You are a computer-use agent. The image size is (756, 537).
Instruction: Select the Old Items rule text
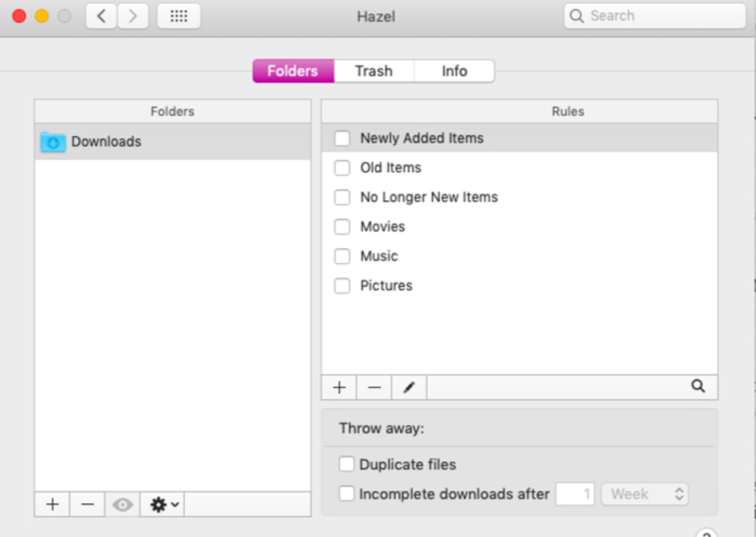390,168
